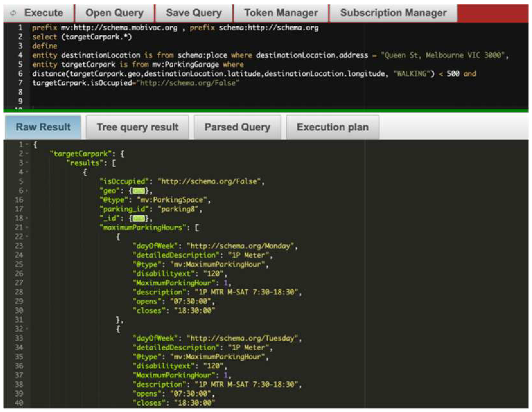Expand the collapsed _id object badge
The width and height of the screenshot is (532, 412).
[x=139, y=218]
